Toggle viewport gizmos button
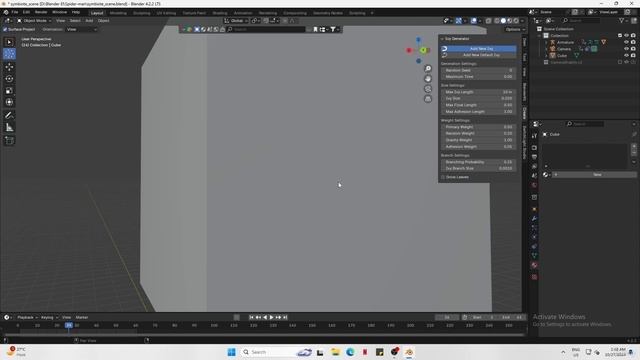Viewport: 640px width, 360px height. point(459,21)
